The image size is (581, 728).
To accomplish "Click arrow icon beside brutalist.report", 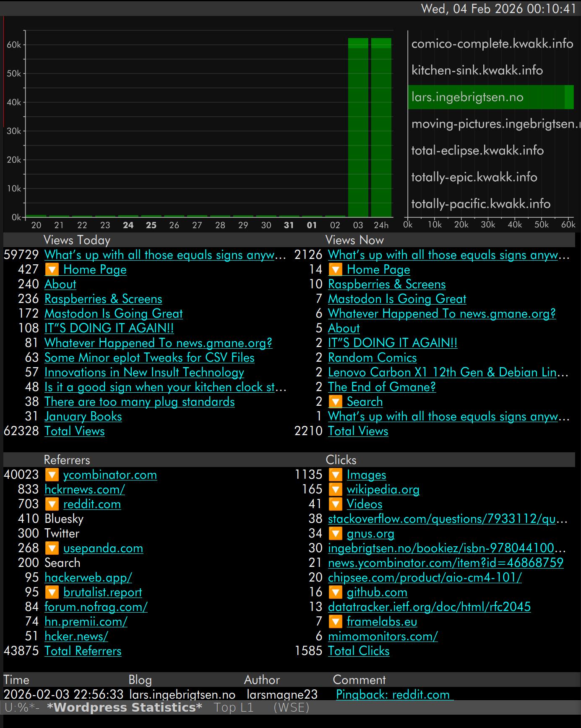I will [52, 592].
